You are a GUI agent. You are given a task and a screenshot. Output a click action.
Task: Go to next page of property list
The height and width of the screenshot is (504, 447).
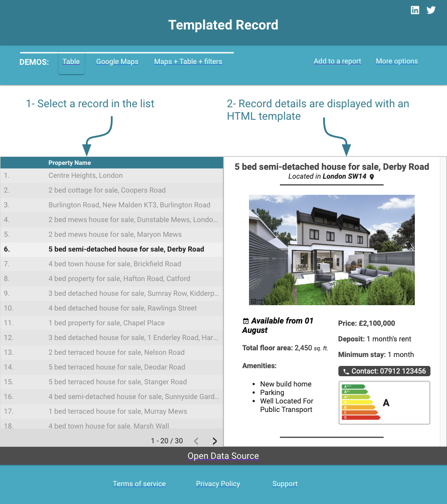pos(215,441)
